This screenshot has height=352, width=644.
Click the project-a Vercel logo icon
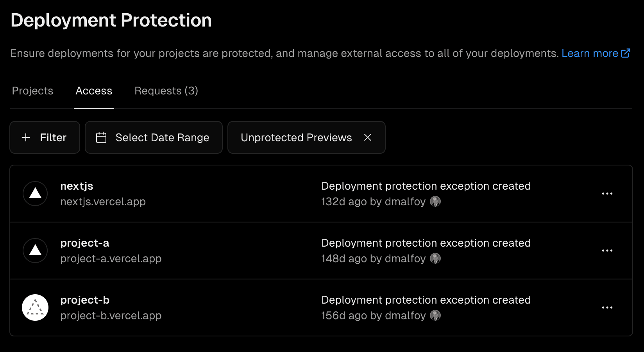35,251
